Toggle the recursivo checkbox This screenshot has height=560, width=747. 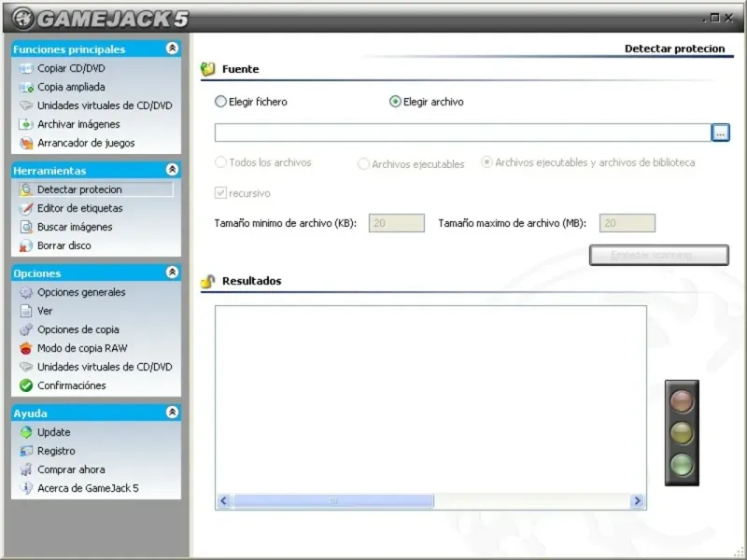click(220, 193)
